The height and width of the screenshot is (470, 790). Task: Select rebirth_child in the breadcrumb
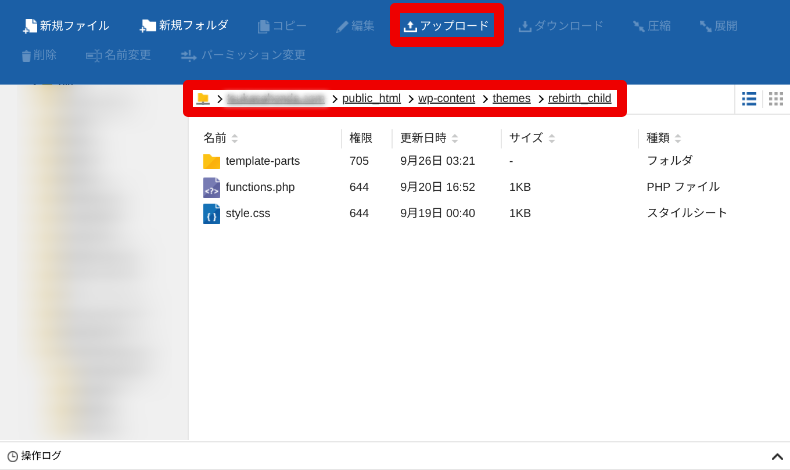pos(579,98)
